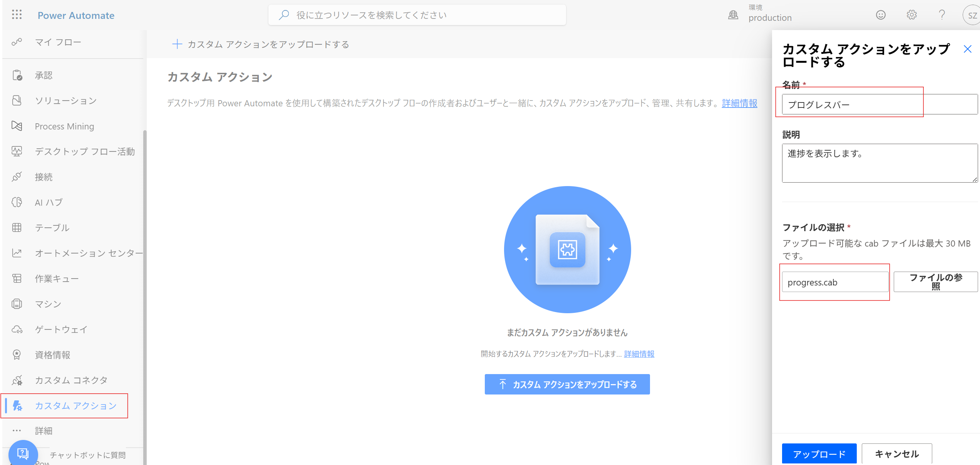Select マイ フロー in navigation
The height and width of the screenshot is (465, 980).
pyautogui.click(x=58, y=42)
